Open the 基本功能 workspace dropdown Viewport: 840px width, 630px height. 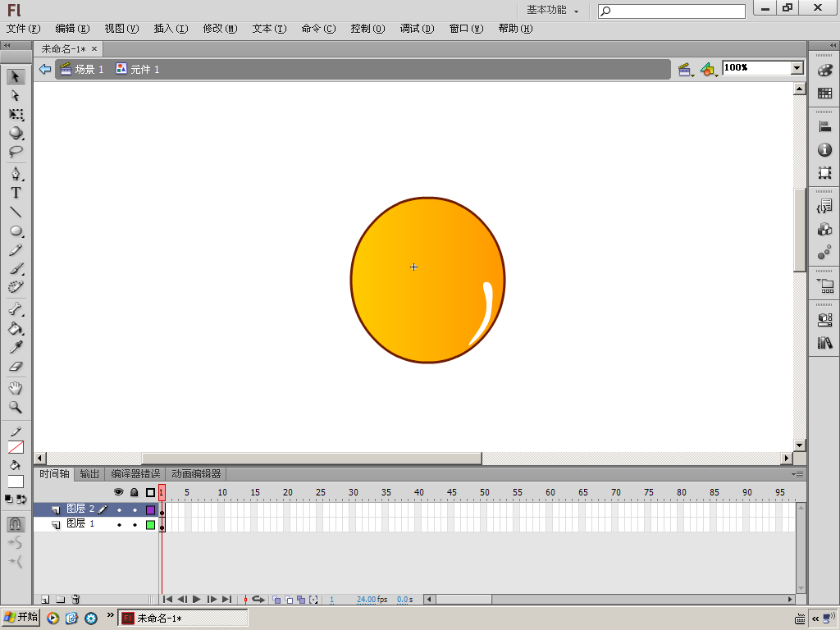[x=552, y=10]
